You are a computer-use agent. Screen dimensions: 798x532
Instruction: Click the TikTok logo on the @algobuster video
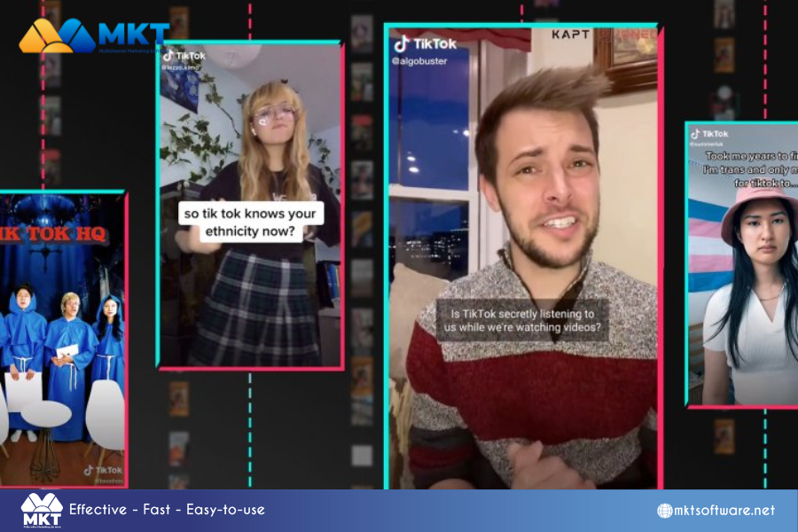click(426, 44)
